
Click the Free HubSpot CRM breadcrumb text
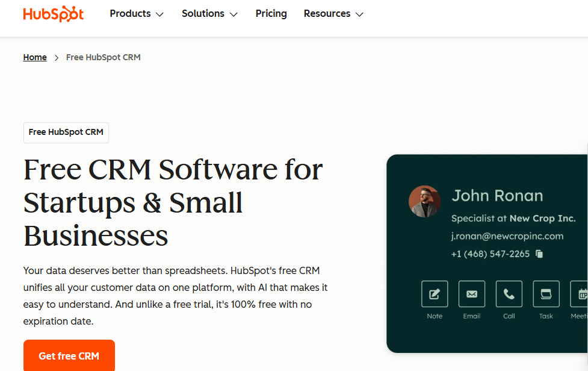103,57
